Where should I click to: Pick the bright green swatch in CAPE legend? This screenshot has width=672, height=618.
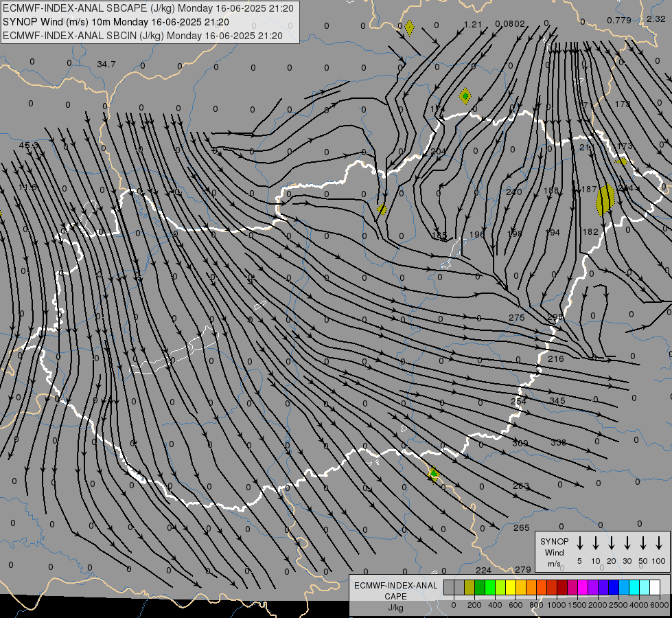[x=490, y=588]
